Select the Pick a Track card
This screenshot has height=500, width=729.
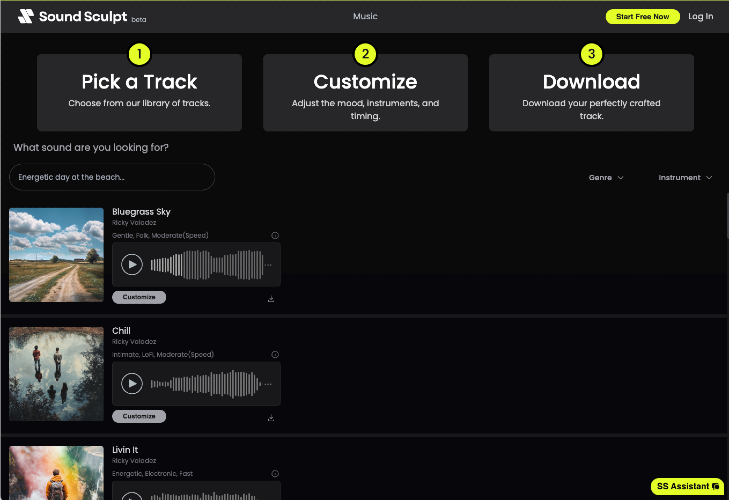[139, 93]
